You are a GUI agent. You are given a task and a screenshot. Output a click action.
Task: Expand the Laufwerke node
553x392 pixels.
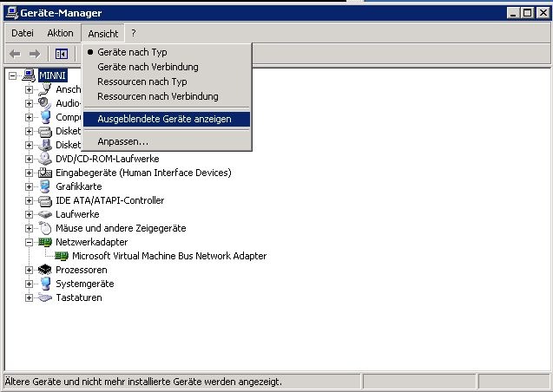click(x=30, y=214)
